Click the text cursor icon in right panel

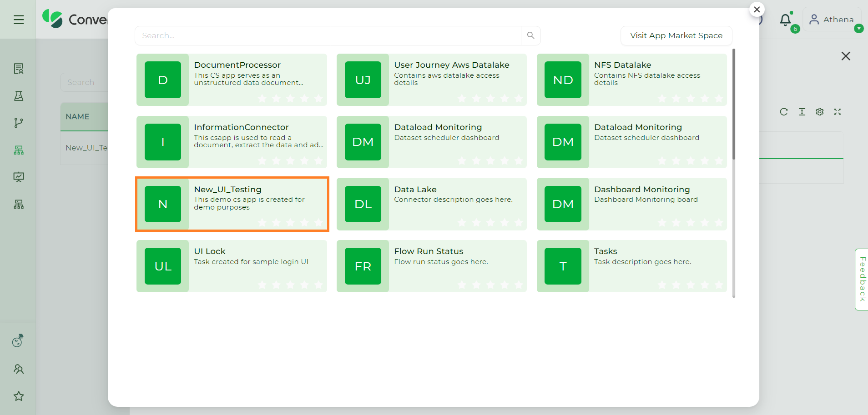point(802,112)
